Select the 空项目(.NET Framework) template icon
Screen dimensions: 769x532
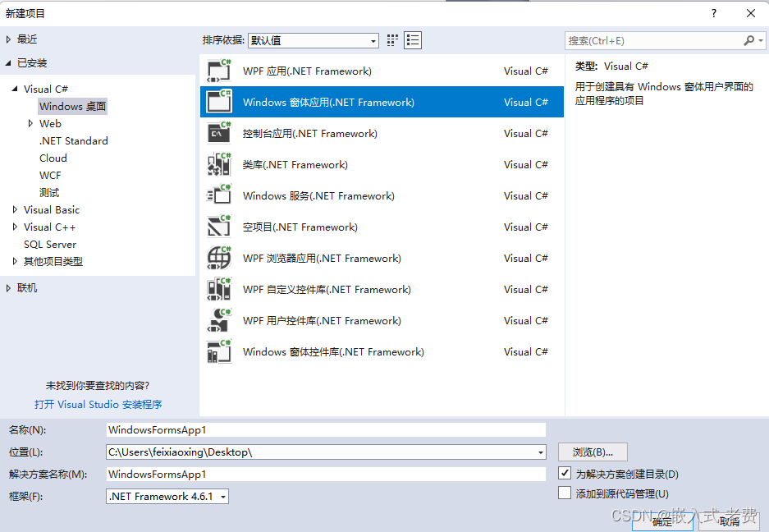tap(218, 227)
